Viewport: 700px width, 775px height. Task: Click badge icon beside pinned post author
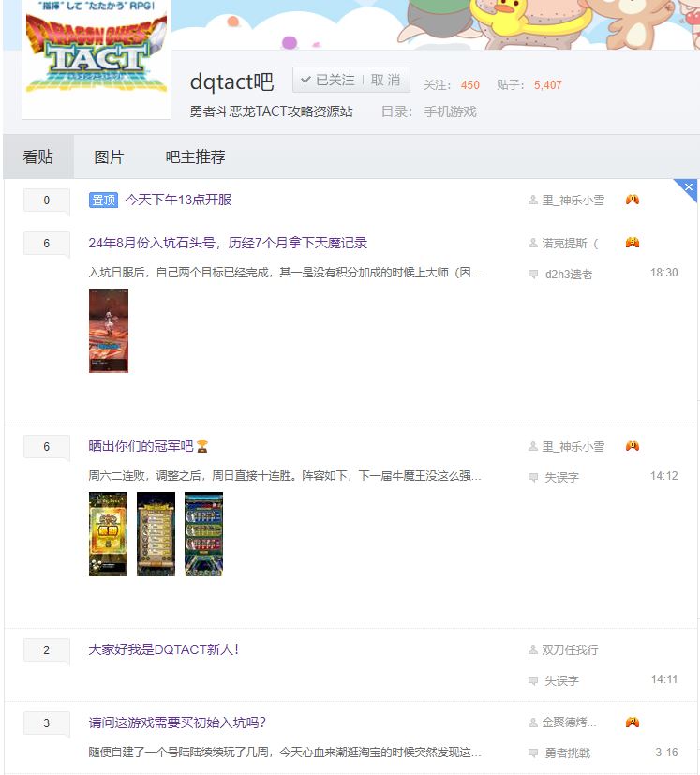pos(633,200)
